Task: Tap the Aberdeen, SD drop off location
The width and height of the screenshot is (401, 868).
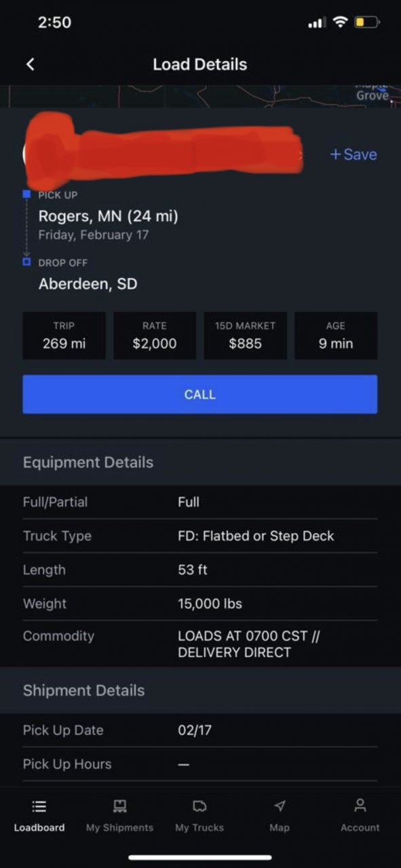Action: click(x=88, y=284)
